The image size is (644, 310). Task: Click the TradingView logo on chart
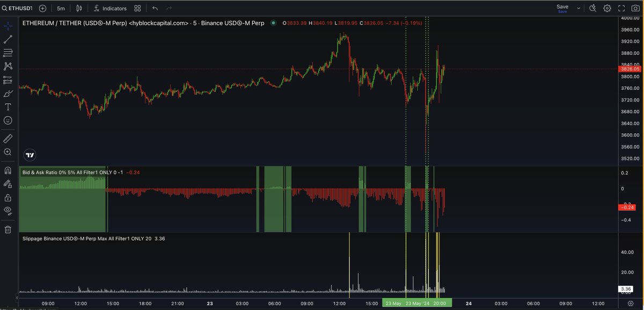tap(30, 155)
